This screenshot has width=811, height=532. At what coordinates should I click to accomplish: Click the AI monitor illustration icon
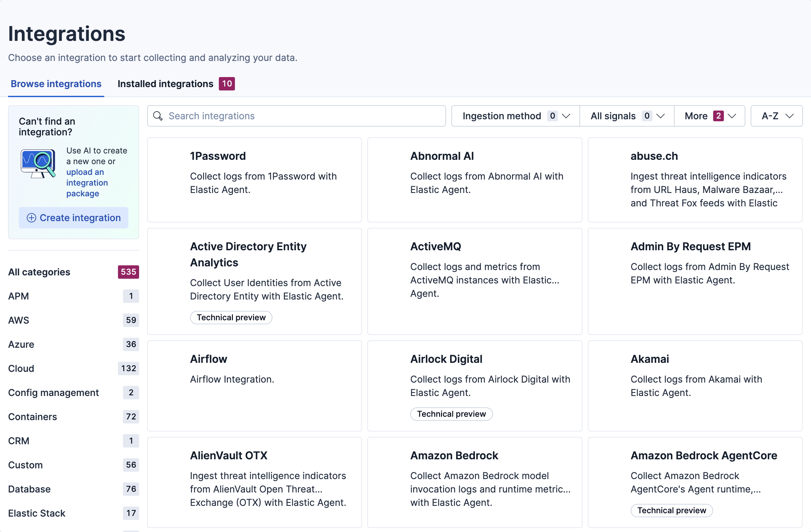pyautogui.click(x=38, y=163)
